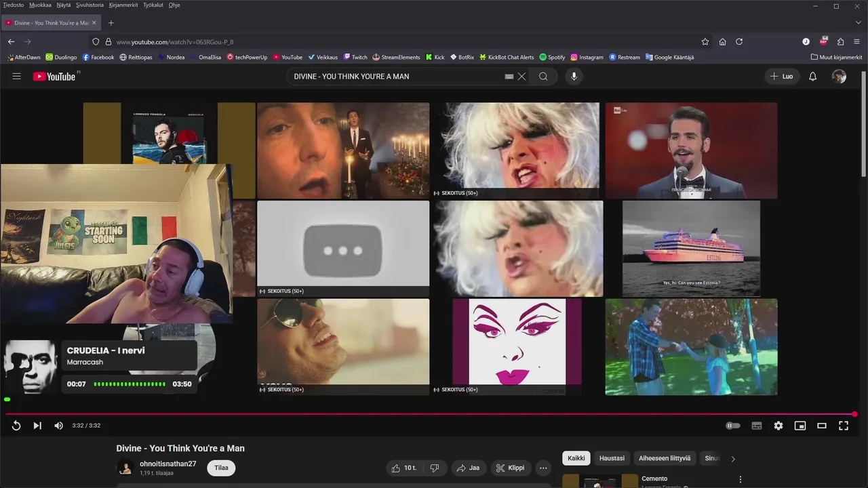This screenshot has height=488, width=868.
Task: Seek on the red video progress bar
Action: point(430,413)
